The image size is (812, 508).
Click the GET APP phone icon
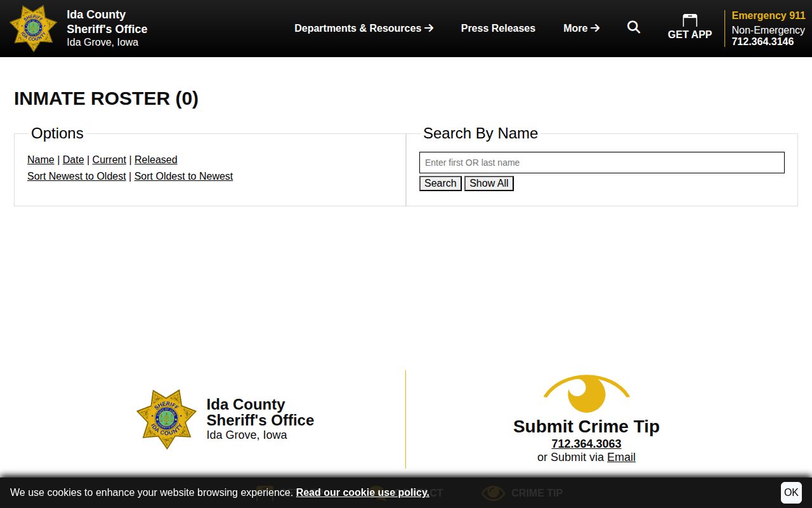click(x=690, y=20)
